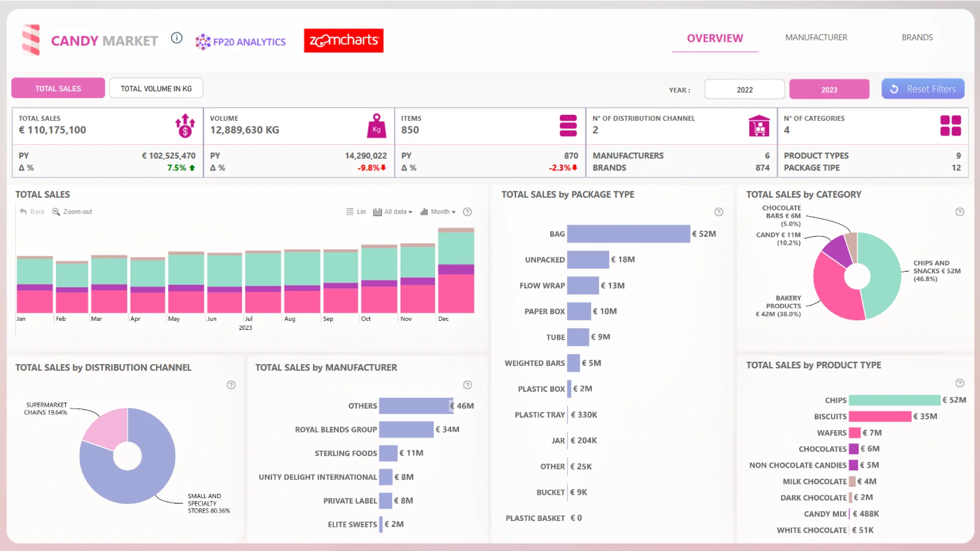Click the CANDY MIX label
Screen dimensions: 980x551
(825, 514)
